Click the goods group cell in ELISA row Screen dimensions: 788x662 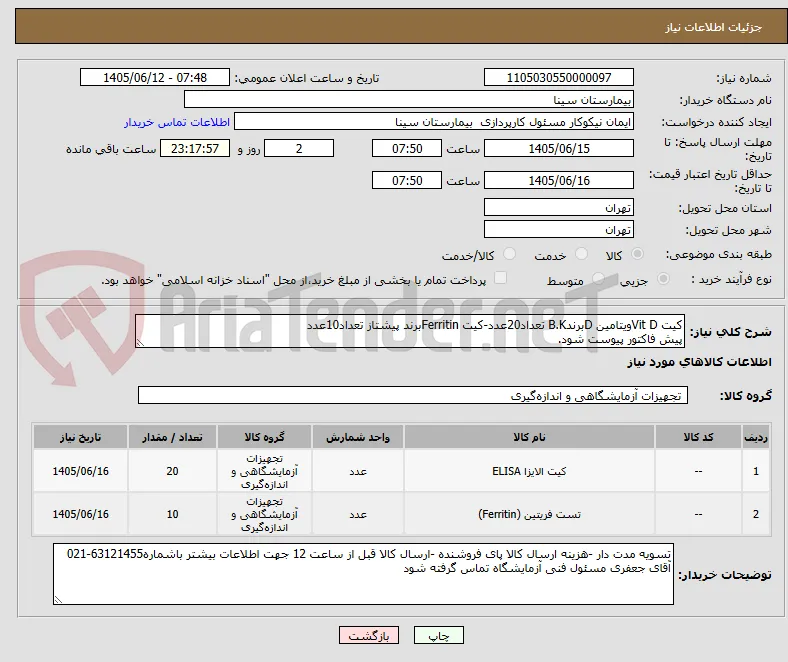click(264, 471)
